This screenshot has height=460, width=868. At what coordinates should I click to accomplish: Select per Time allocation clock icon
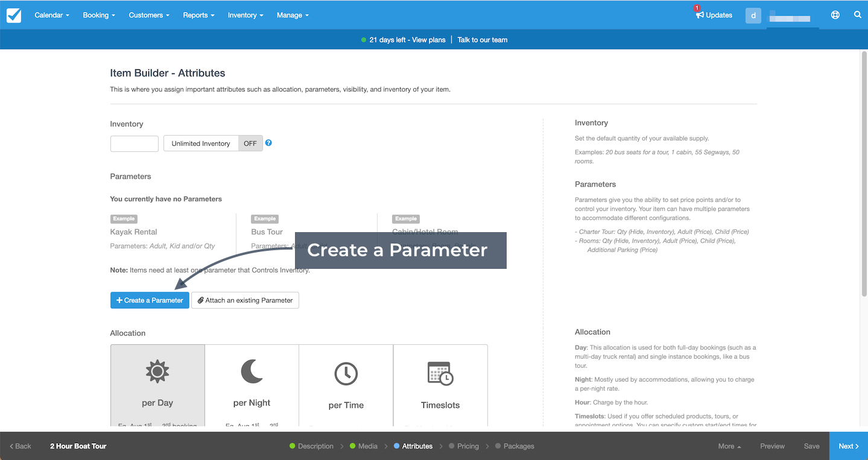pos(346,374)
